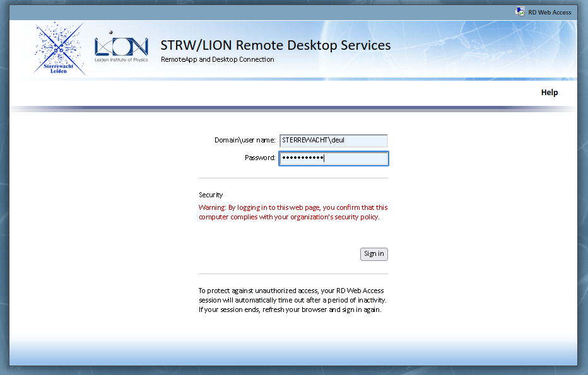Click the RD Web Access text label
This screenshot has height=375, width=588.
tap(550, 12)
